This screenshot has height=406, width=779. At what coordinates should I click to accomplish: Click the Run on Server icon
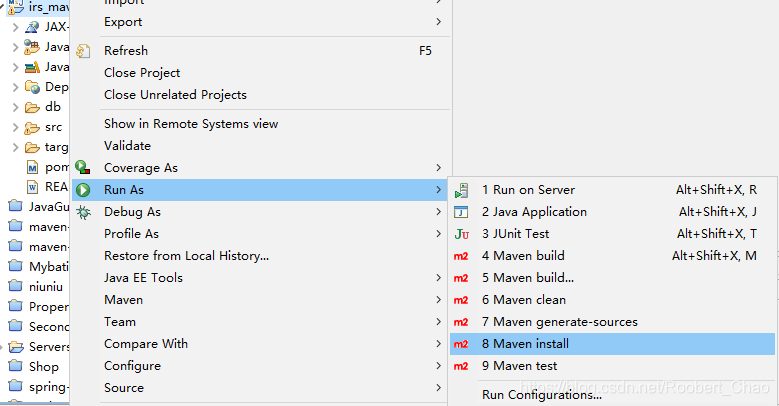pyautogui.click(x=462, y=190)
